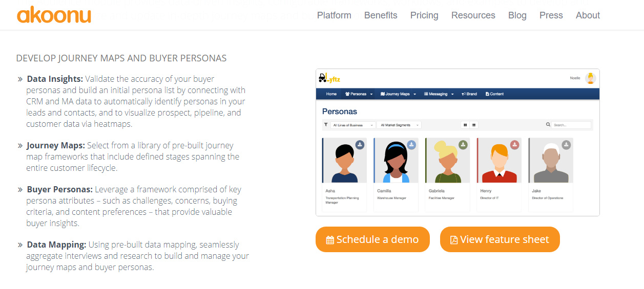
Task: Click the akoonu logo
Action: pos(54,15)
